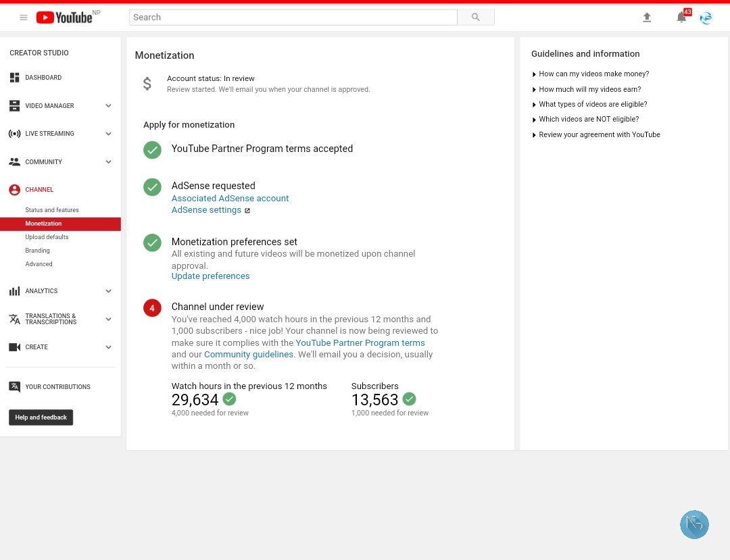Expand the Community chevron
The width and height of the screenshot is (730, 560).
click(x=108, y=162)
